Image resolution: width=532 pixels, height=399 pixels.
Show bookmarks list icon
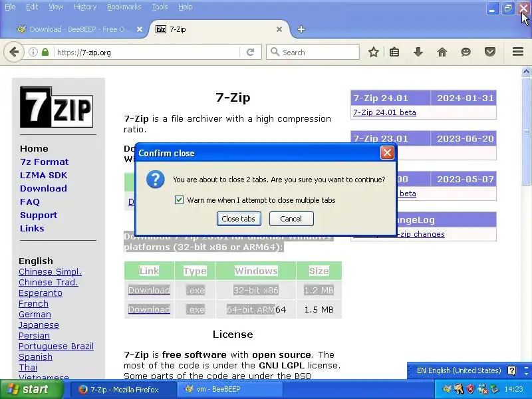tap(394, 53)
